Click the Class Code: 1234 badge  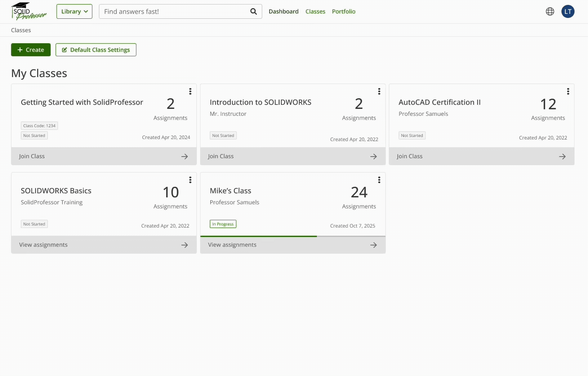point(39,126)
